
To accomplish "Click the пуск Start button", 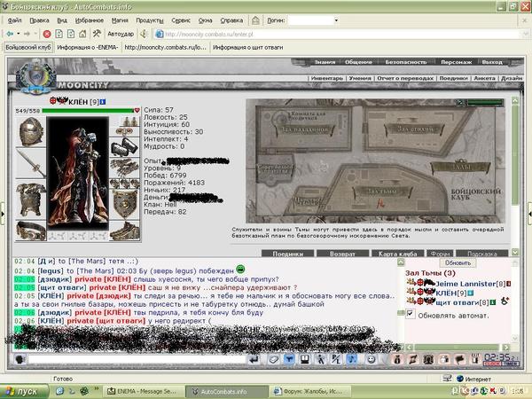I will [x=24, y=391].
